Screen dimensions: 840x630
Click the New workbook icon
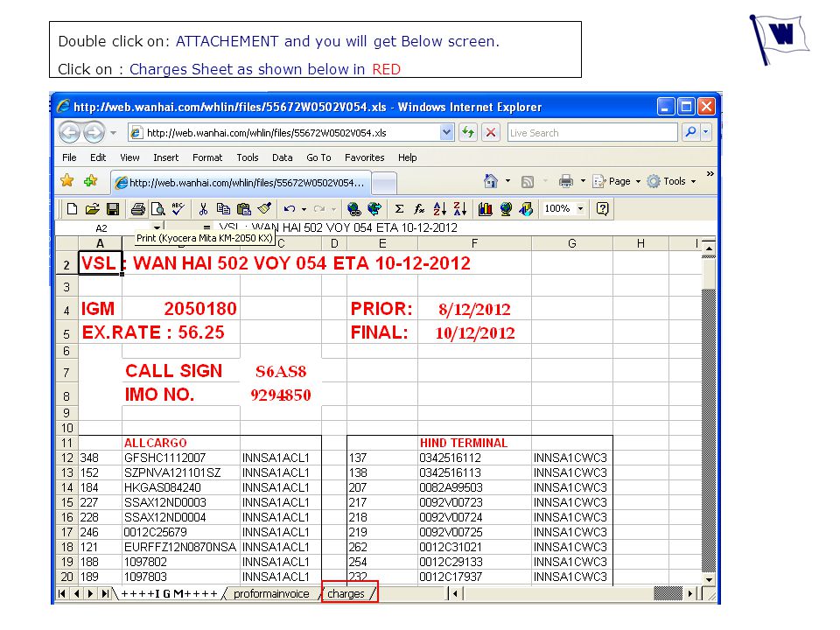pyautogui.click(x=72, y=209)
